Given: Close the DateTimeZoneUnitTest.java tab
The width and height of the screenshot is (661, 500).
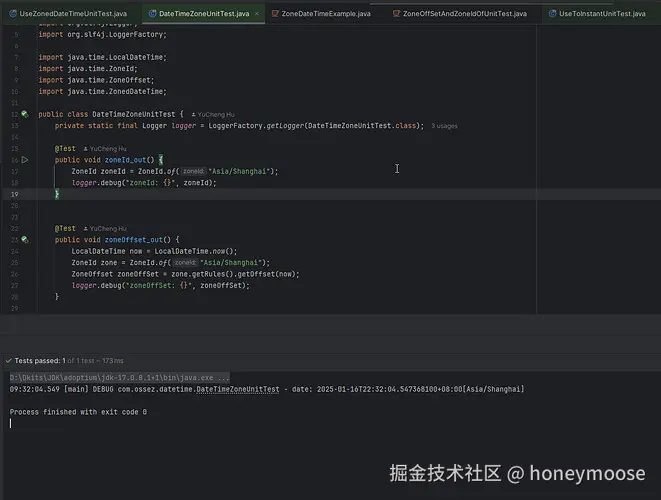Looking at the screenshot, I should pyautogui.click(x=257, y=14).
